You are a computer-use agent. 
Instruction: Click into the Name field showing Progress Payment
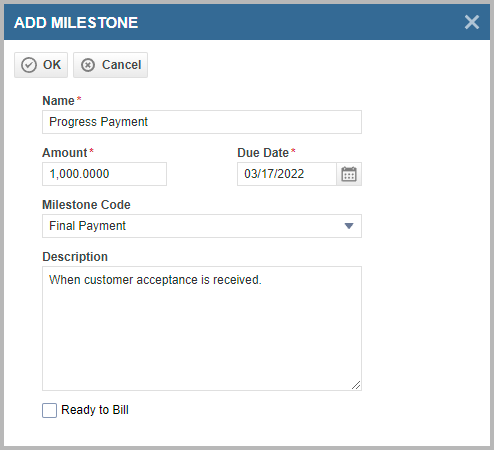(x=202, y=122)
